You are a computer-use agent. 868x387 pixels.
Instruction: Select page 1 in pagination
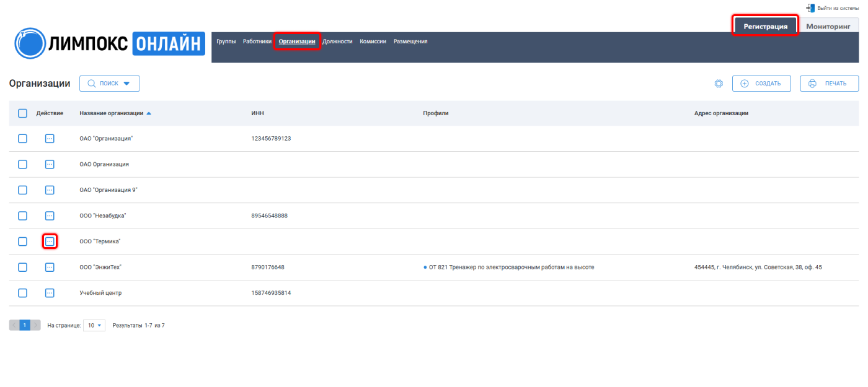pos(25,325)
